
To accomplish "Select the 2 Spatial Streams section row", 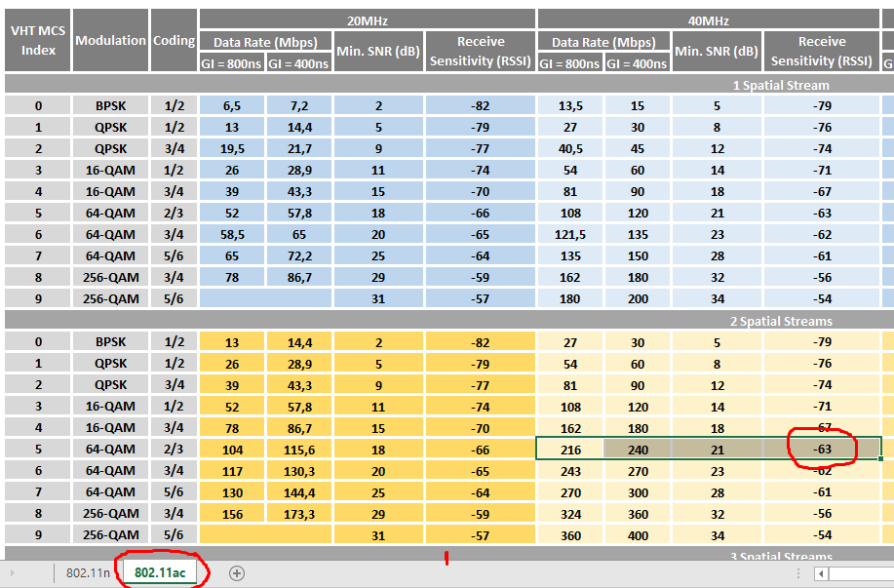I will [449, 321].
